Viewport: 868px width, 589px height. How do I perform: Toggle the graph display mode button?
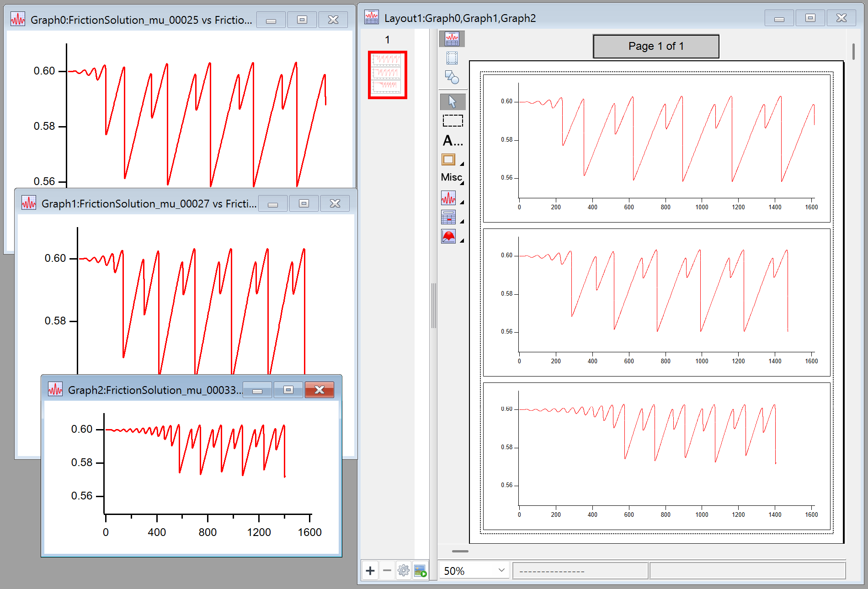452,39
